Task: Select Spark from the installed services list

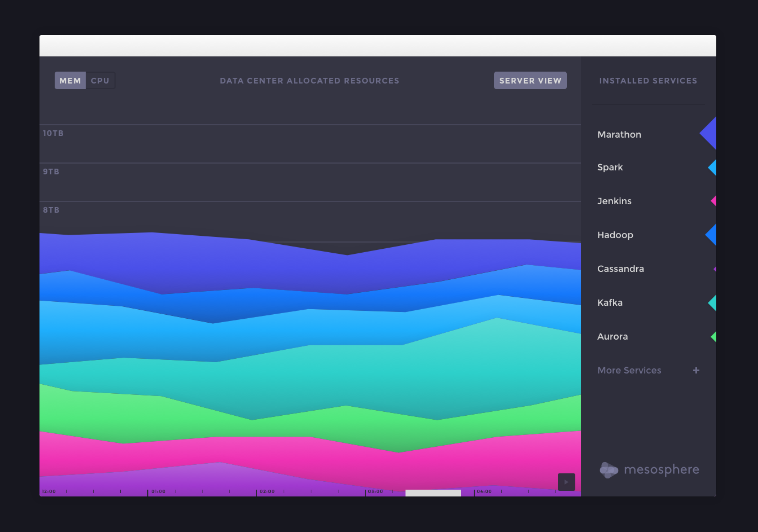Action: (610, 167)
